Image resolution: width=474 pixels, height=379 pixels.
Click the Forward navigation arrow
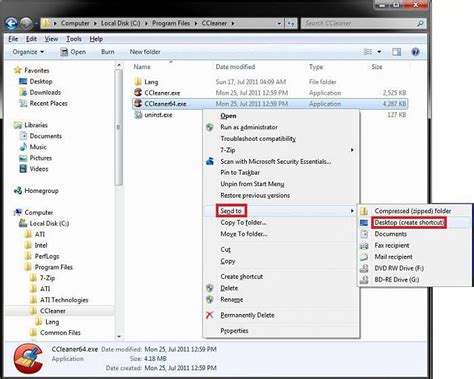click(x=26, y=23)
